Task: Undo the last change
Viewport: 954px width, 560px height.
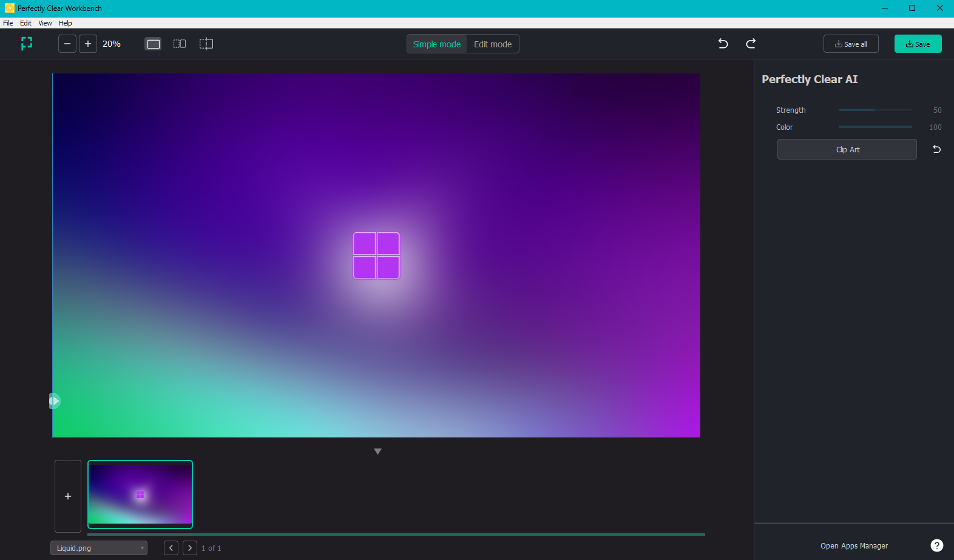Action: click(x=723, y=44)
